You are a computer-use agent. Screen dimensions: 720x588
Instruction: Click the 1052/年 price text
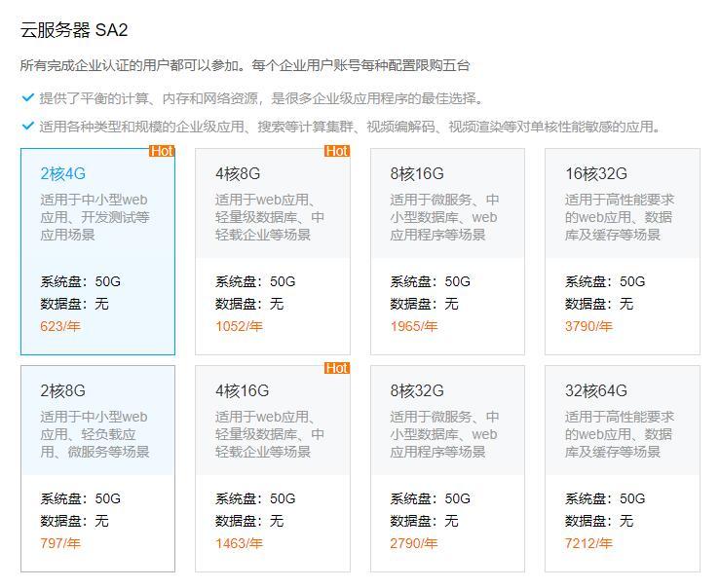tap(239, 326)
